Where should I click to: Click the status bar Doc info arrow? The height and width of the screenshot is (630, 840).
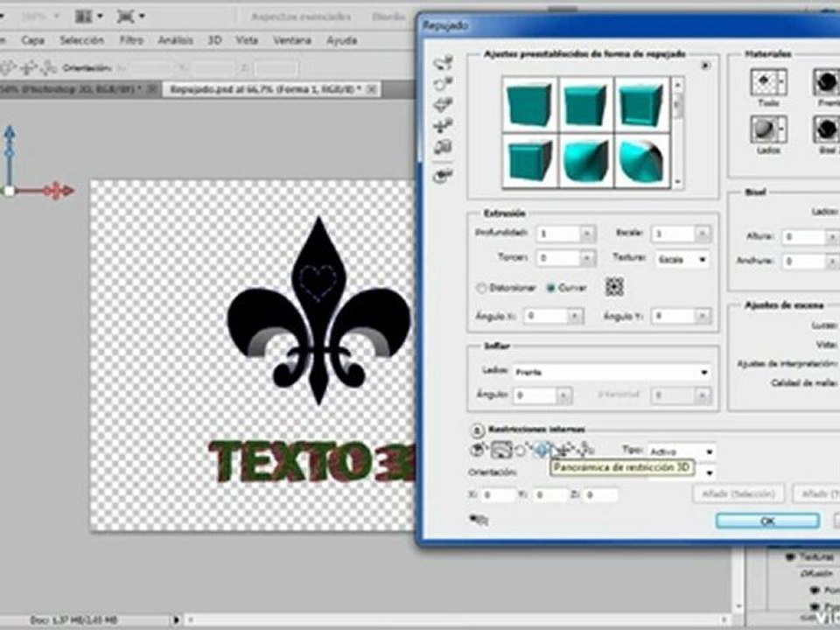(x=175, y=619)
